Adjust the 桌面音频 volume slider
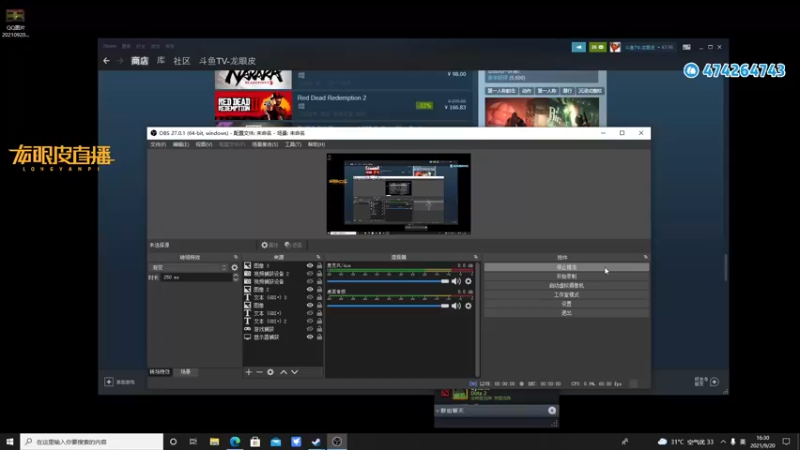This screenshot has height=450, width=800. click(388, 306)
